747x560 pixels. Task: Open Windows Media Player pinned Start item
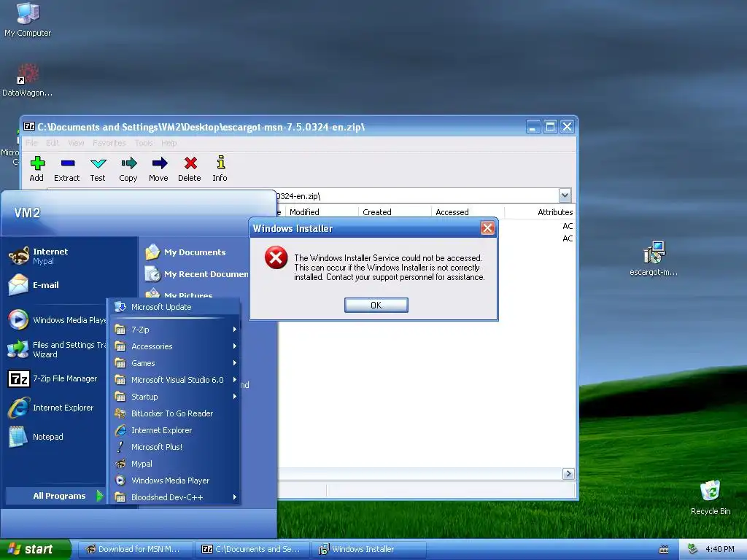[x=57, y=320]
